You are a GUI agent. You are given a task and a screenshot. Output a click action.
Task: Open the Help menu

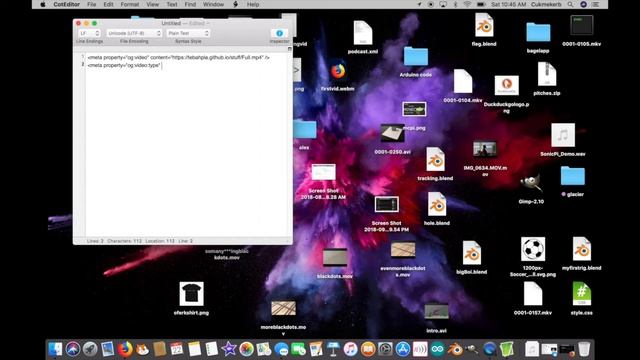253,4
